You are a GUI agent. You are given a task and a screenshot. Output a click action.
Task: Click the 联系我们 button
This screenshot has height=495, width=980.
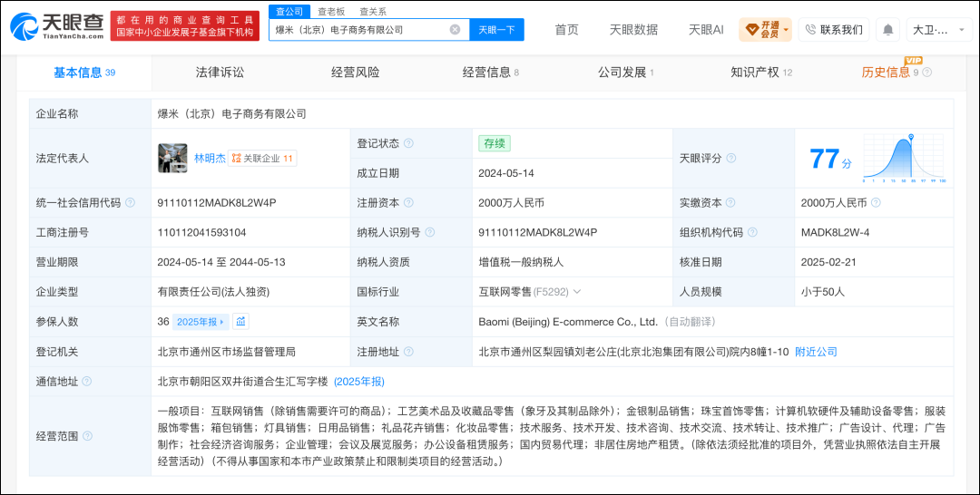click(x=834, y=29)
